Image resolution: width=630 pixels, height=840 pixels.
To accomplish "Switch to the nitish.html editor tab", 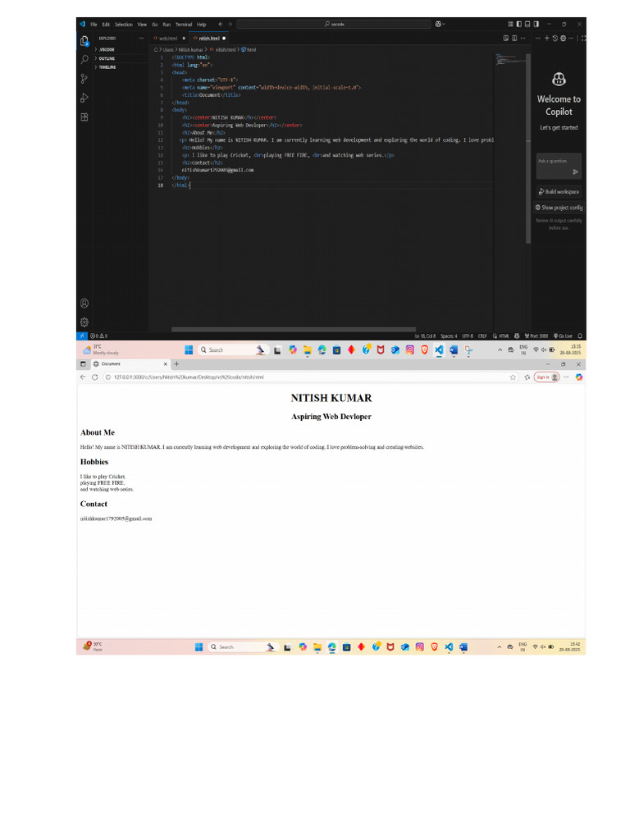I will point(209,38).
